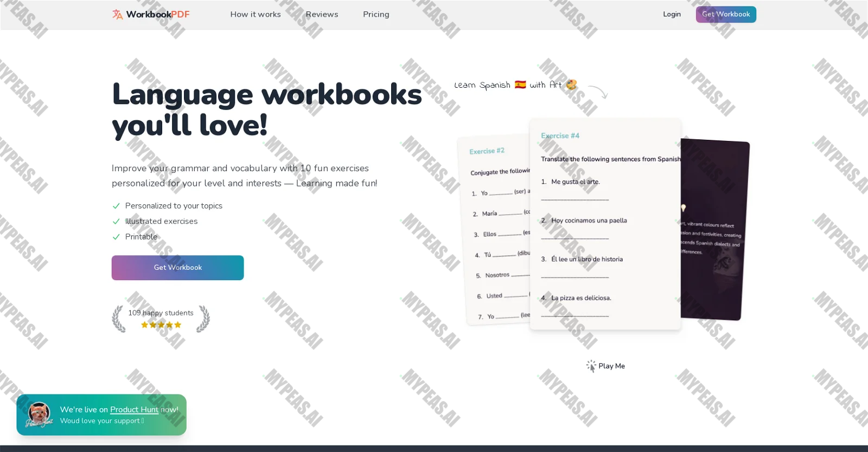This screenshot has width=868, height=452.
Task: Open the Pricing page
Action: click(x=376, y=14)
